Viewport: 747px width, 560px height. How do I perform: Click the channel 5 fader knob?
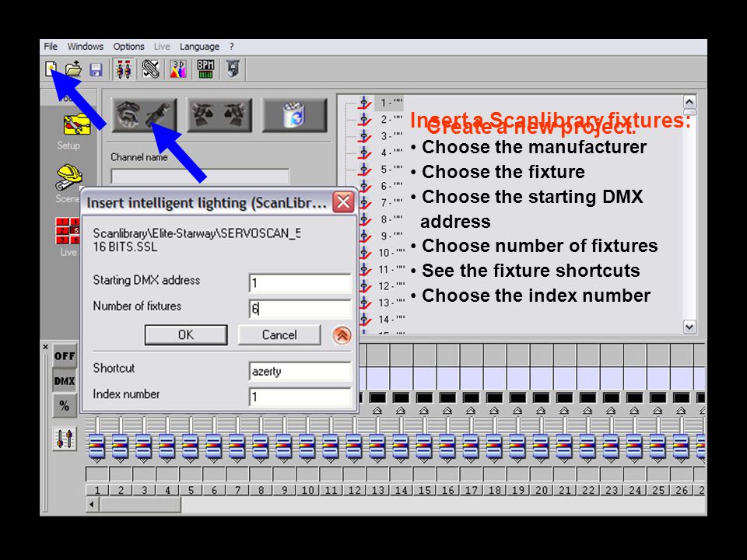[x=190, y=446]
